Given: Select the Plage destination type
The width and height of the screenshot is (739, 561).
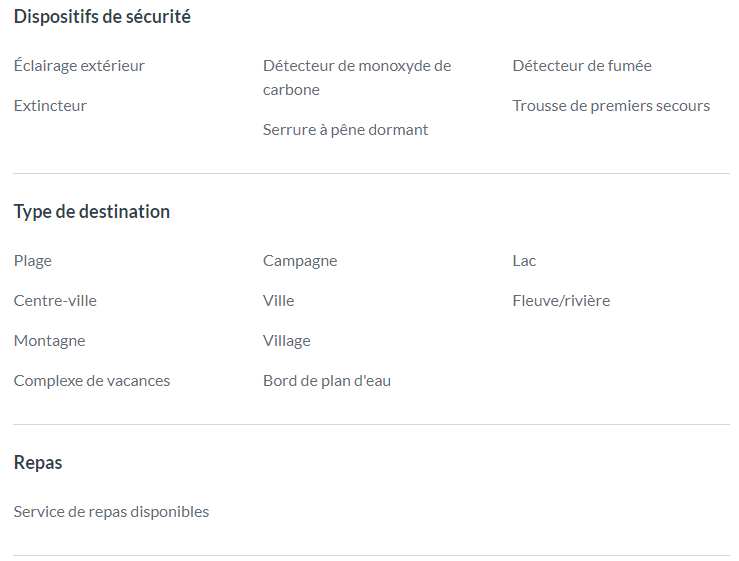Looking at the screenshot, I should [x=33, y=261].
